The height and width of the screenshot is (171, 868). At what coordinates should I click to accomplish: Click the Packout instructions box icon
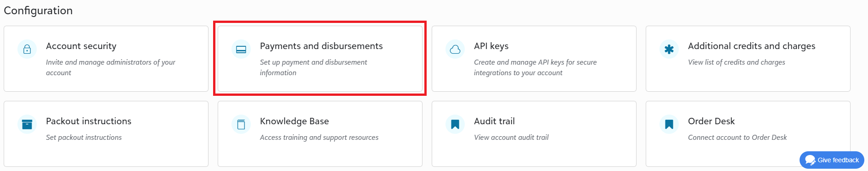tap(27, 124)
